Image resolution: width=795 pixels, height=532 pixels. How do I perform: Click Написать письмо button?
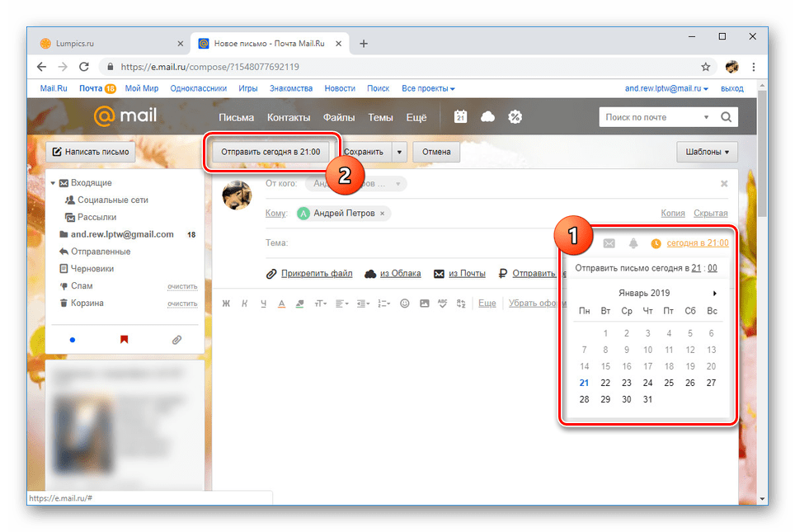(x=91, y=152)
